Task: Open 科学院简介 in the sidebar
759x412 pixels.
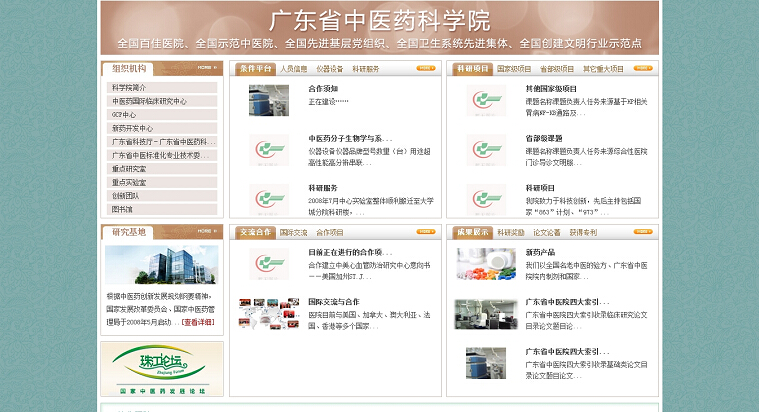Action: (129, 88)
